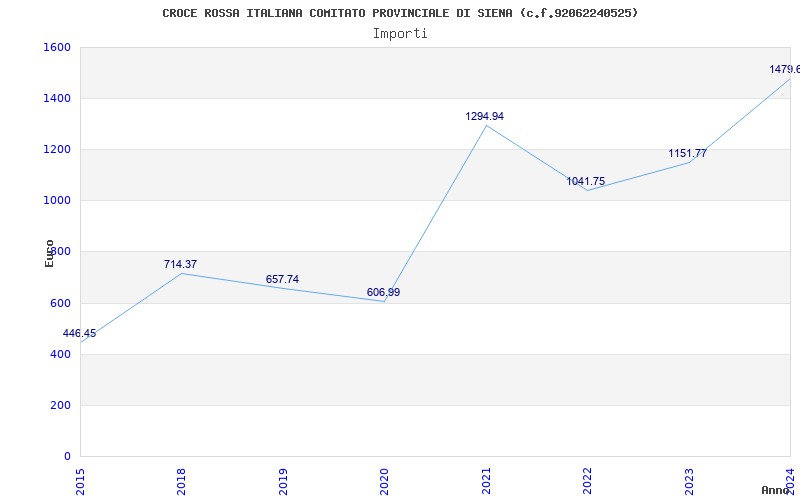
Task: Click the x-axis year 2023
Action: click(x=689, y=481)
